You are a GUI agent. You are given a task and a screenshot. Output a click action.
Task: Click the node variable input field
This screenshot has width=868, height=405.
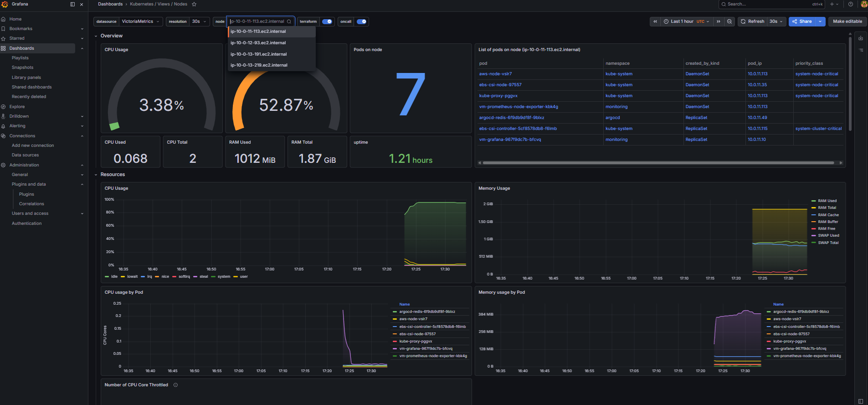261,21
